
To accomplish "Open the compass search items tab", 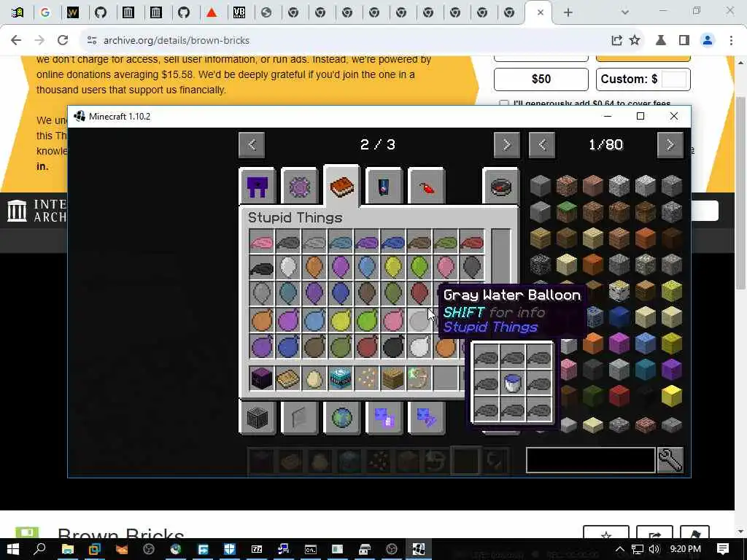I will (500, 186).
